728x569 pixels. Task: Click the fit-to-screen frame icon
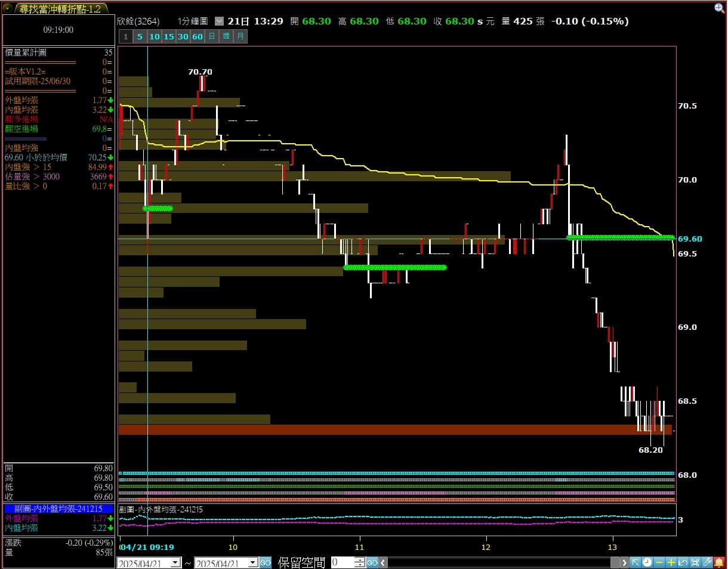pyautogui.click(x=695, y=562)
